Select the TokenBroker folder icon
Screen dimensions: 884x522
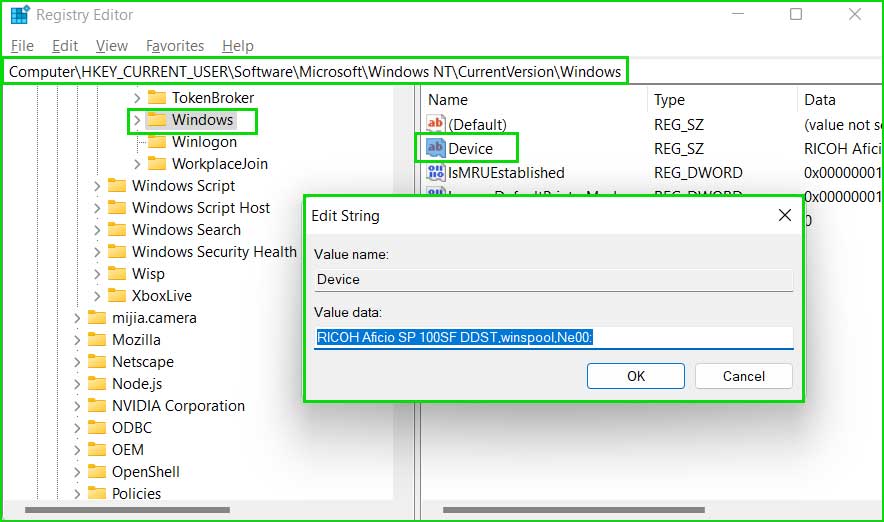tap(157, 98)
